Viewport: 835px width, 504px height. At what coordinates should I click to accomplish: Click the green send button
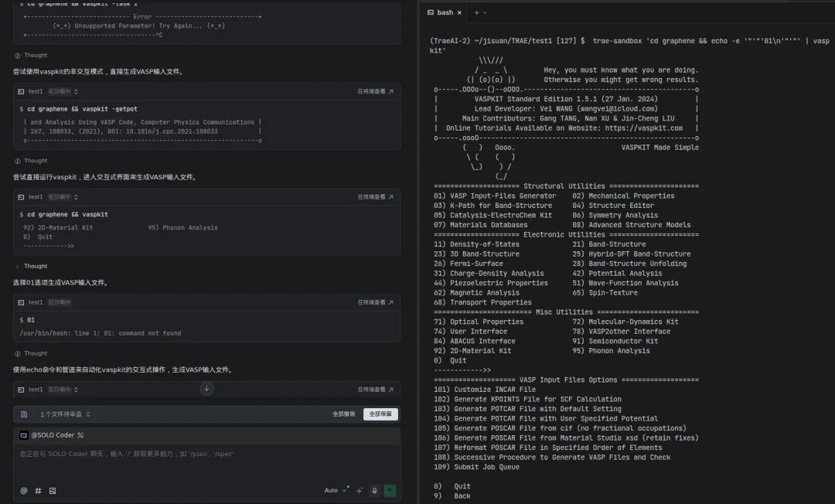(x=390, y=491)
